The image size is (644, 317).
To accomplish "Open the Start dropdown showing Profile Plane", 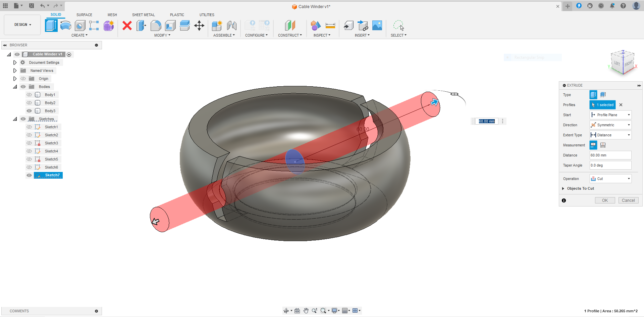I will 610,115.
